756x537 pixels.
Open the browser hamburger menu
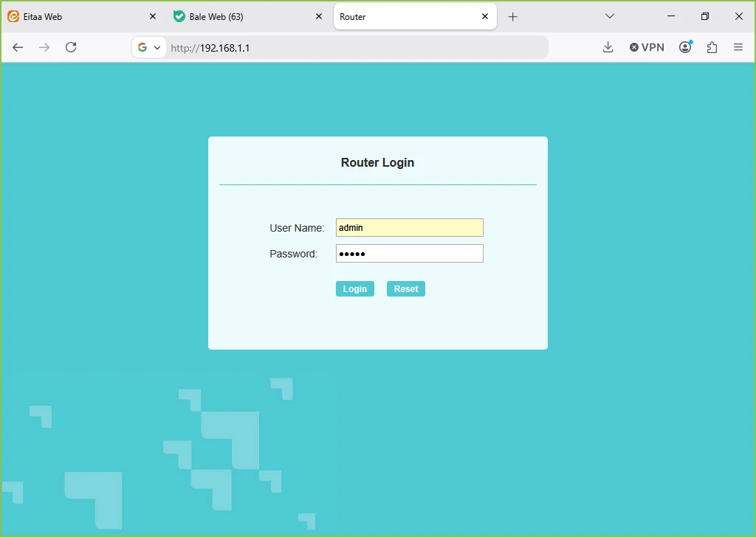tap(738, 47)
